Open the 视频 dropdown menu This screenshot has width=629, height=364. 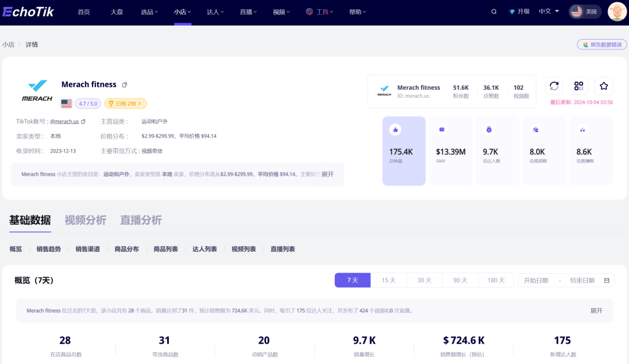281,12
